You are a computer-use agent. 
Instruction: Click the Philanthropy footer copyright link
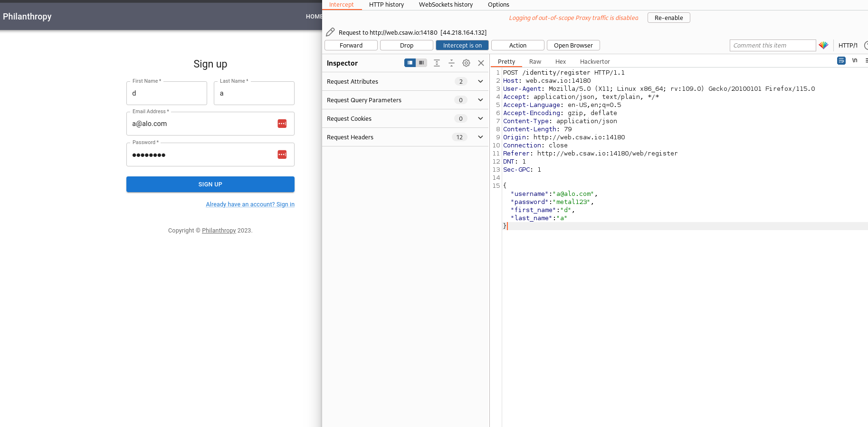point(219,231)
